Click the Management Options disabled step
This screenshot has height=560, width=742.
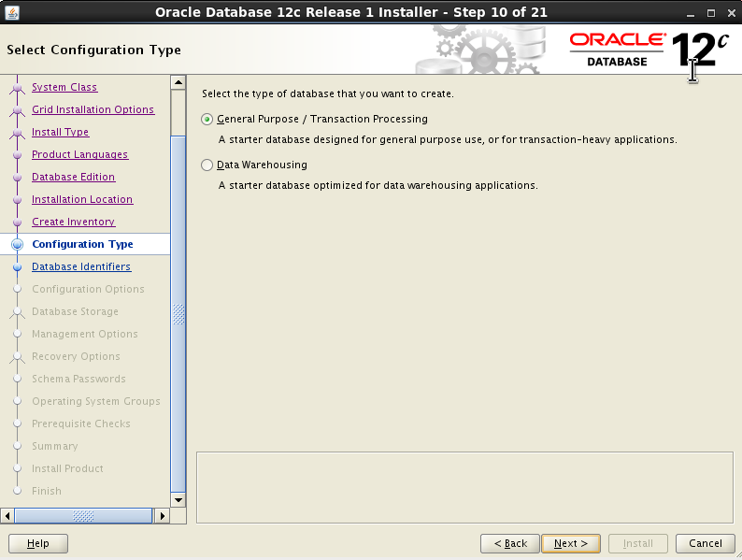[x=85, y=334]
